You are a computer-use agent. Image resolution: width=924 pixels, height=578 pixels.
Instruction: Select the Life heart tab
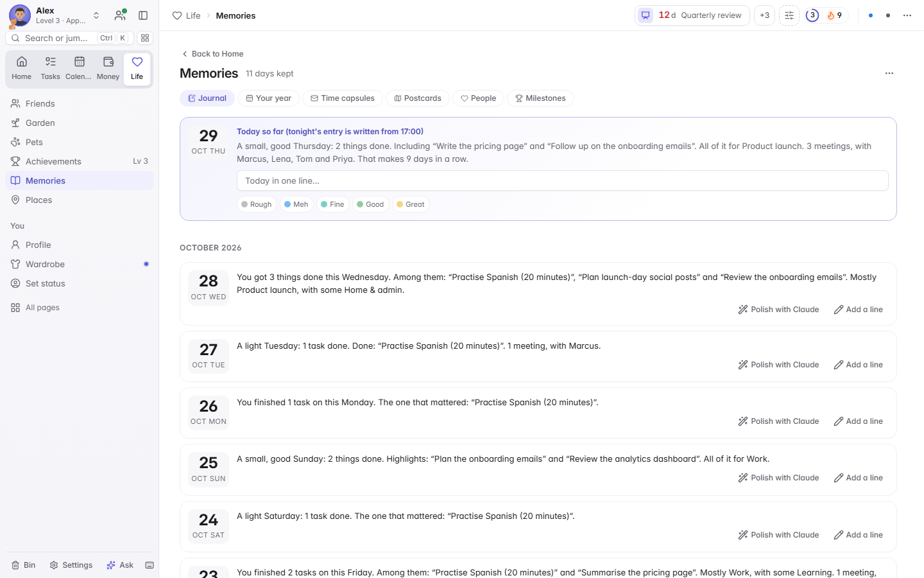(x=137, y=69)
